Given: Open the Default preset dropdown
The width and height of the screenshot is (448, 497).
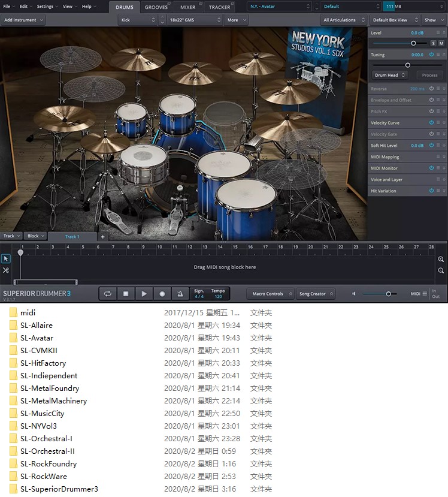Looking at the screenshot, I should (351, 7).
